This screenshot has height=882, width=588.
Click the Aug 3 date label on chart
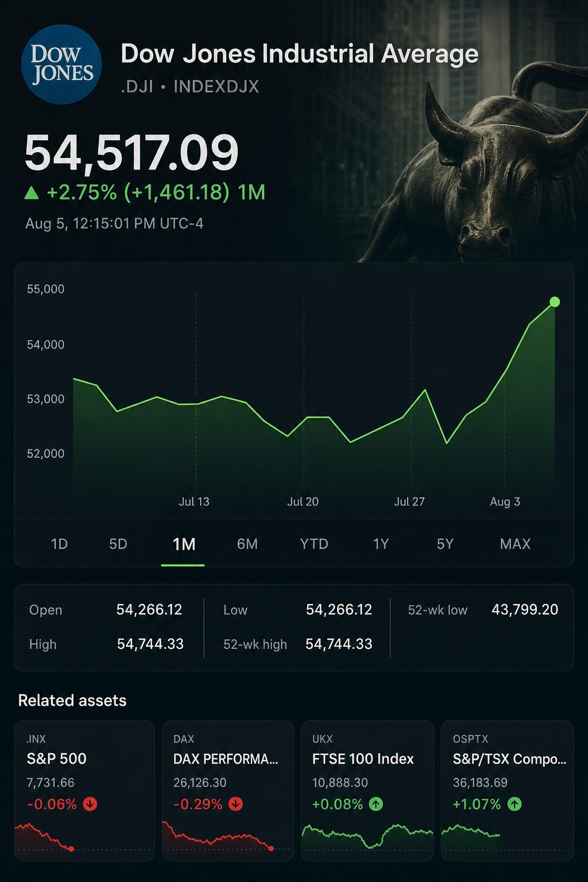[505, 501]
